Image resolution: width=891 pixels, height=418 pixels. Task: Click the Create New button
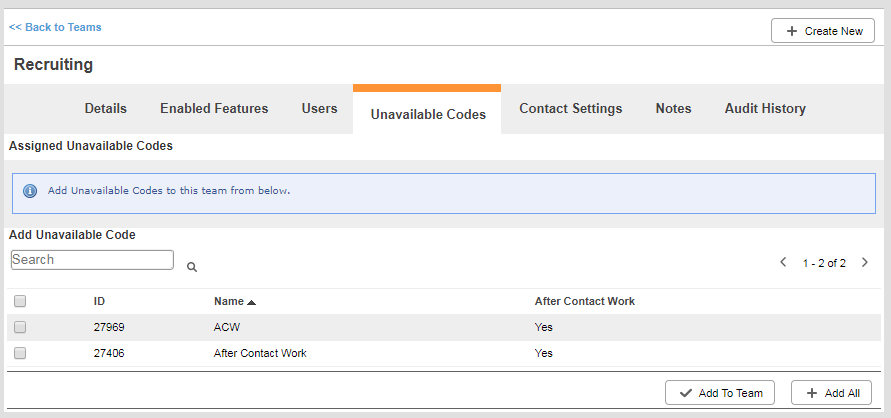pos(823,31)
